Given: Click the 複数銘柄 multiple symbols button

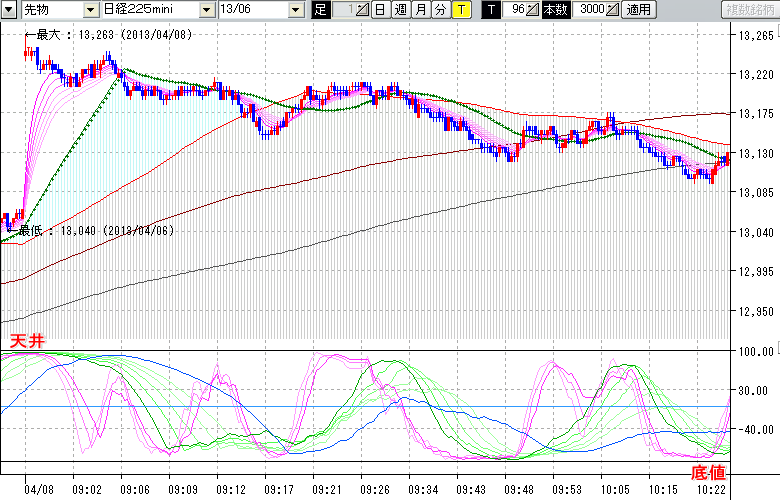Looking at the screenshot, I should (749, 10).
